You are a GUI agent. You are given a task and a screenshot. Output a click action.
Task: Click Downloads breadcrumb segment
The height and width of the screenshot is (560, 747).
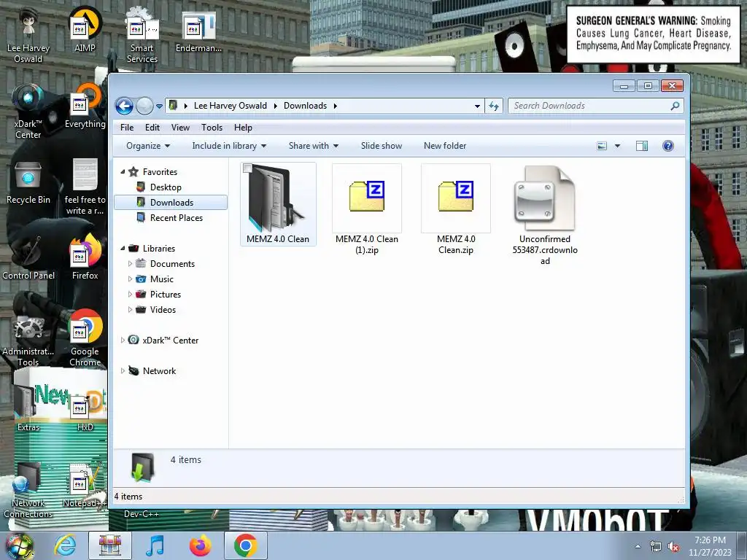[x=306, y=106]
